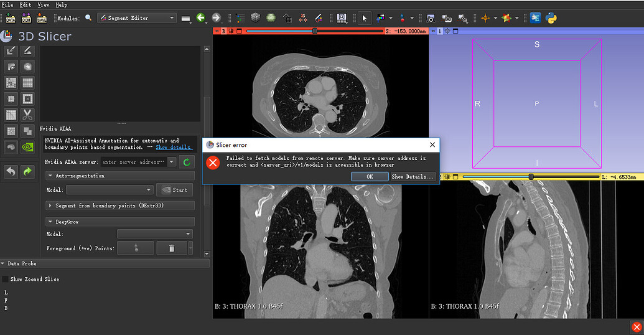Viewport: 644px width, 335px height.
Task: Click the capture screenshot icon
Action: click(431, 18)
